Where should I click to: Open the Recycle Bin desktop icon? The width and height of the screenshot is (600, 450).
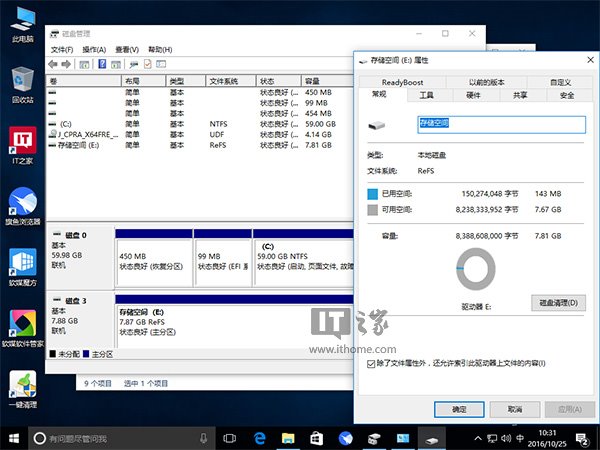22,83
